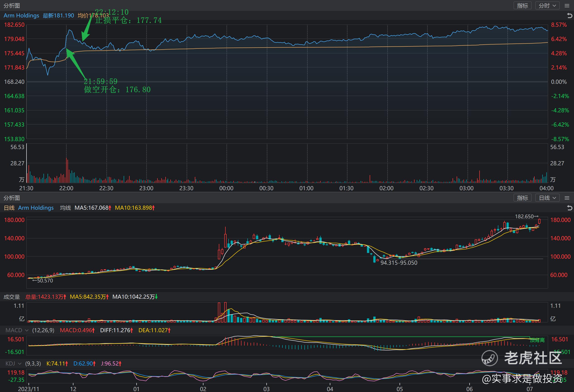The image size is (574, 392).
Task: Click the 22:00 time label on intraday axis
Action: coord(66,188)
